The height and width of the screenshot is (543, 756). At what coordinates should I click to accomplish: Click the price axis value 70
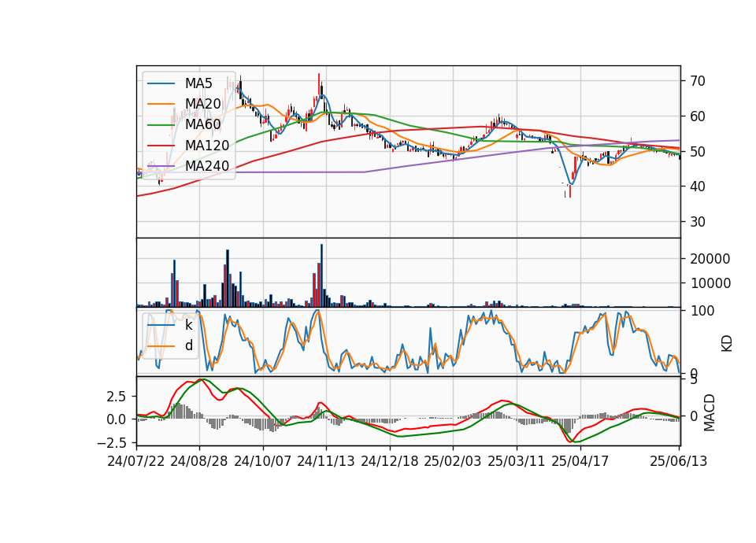698,81
